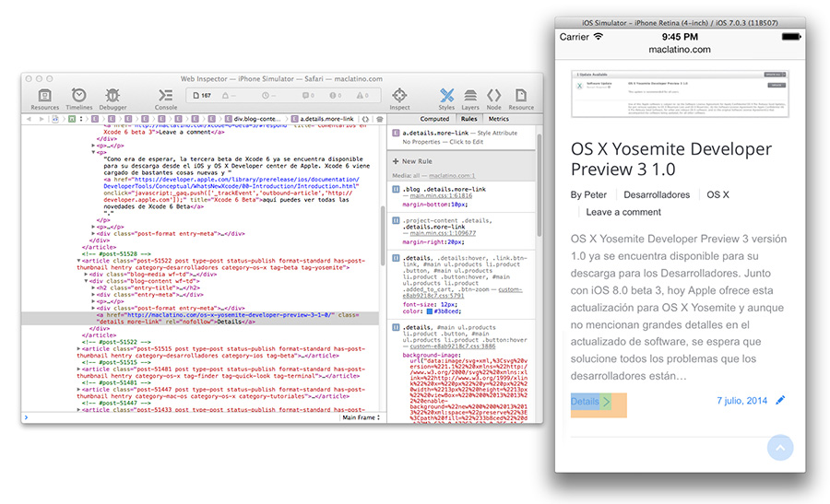Expand the div blog-media wf-td node
830x504 pixels.
[x=87, y=275]
